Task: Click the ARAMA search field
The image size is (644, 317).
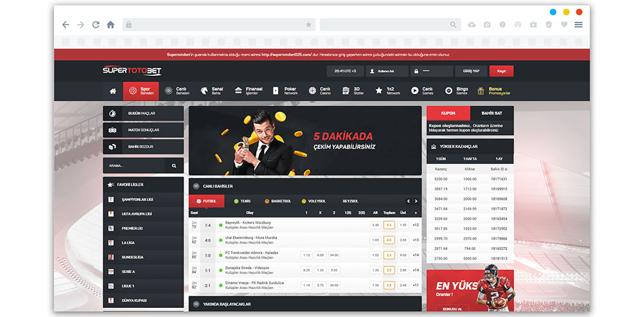Action: [134, 166]
